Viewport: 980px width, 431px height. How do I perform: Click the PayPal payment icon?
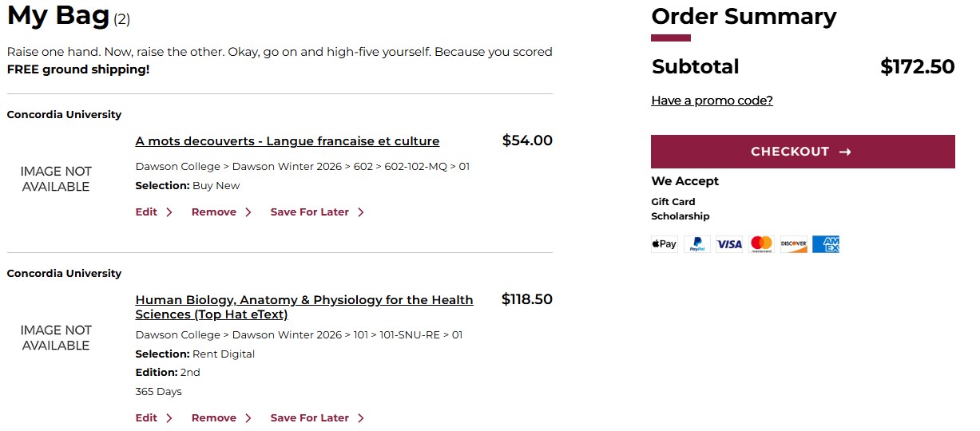pyautogui.click(x=697, y=244)
